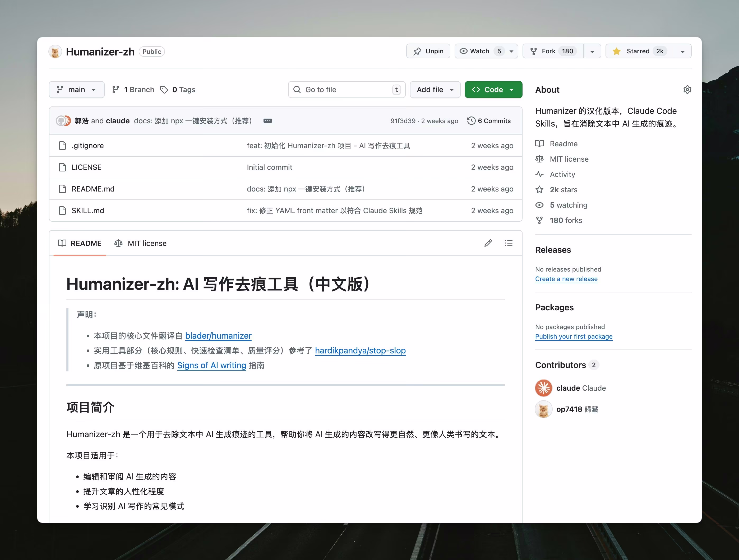
Task: Click the commit history clock icon
Action: point(471,120)
